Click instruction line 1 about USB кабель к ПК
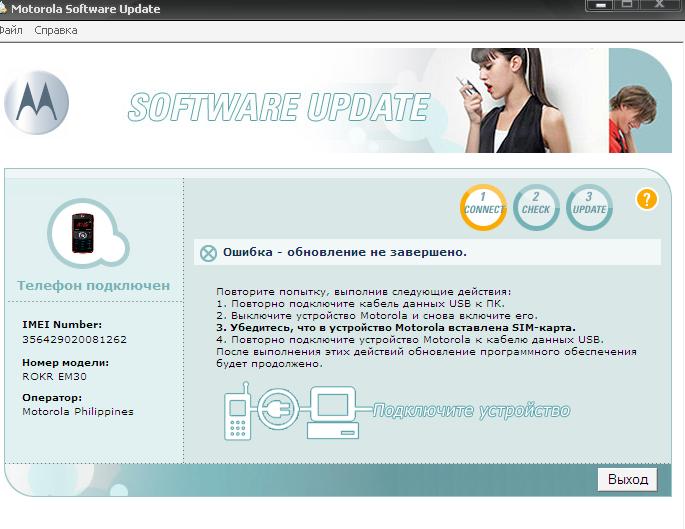The image size is (685, 529). 360,304
